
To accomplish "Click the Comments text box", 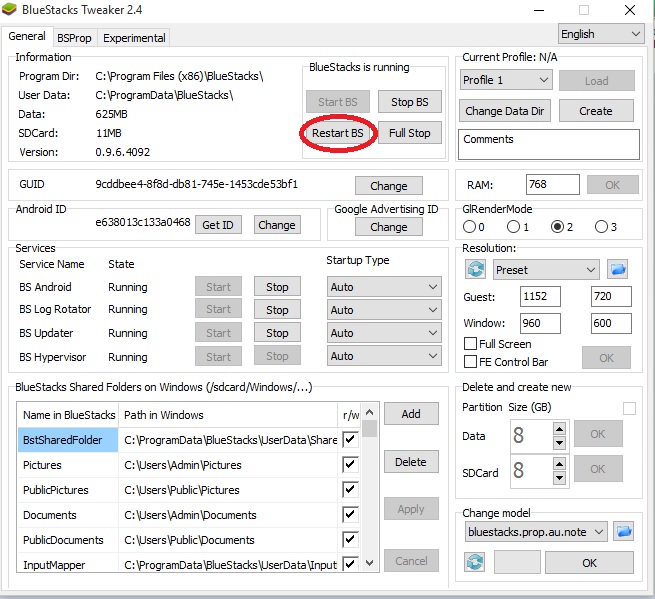I will (548, 144).
